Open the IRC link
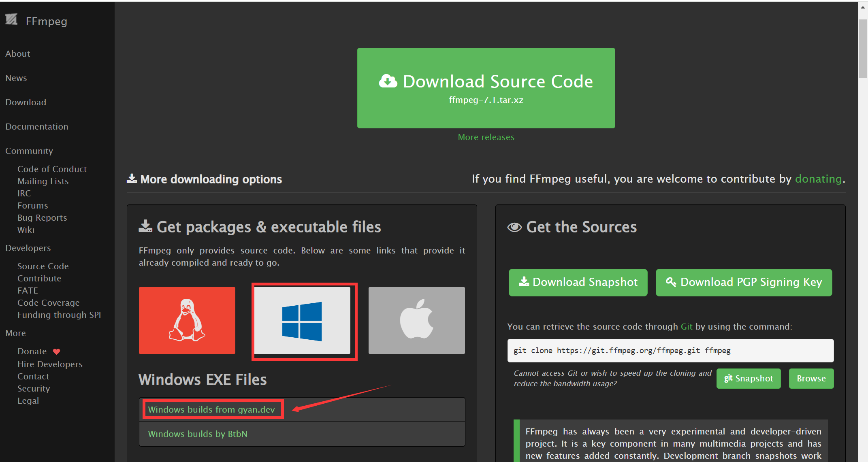Viewport: 868px width, 462px height. point(24,194)
